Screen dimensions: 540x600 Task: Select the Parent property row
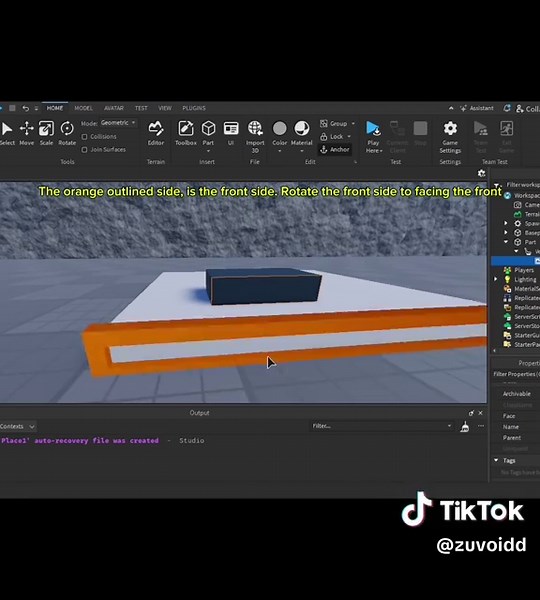[x=516, y=437]
